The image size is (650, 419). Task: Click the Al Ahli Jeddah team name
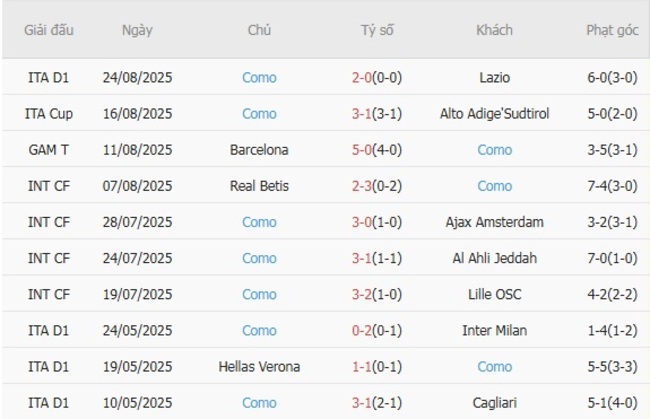tap(494, 258)
